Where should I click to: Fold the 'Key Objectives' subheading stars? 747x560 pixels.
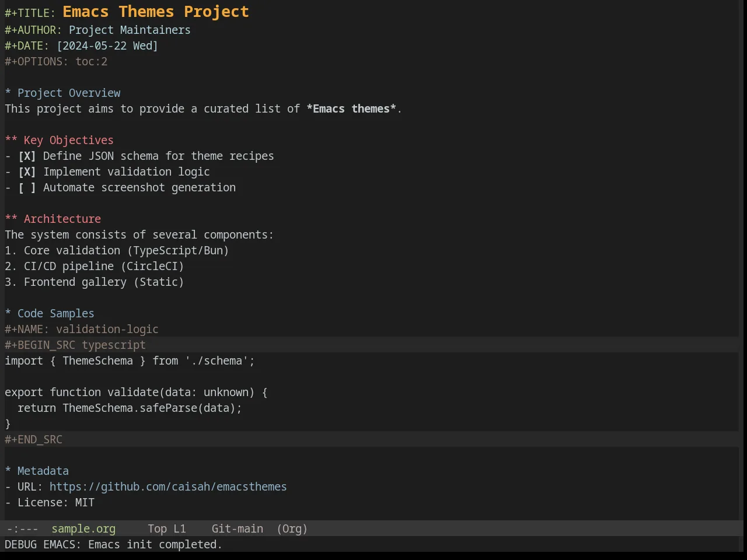coord(11,141)
